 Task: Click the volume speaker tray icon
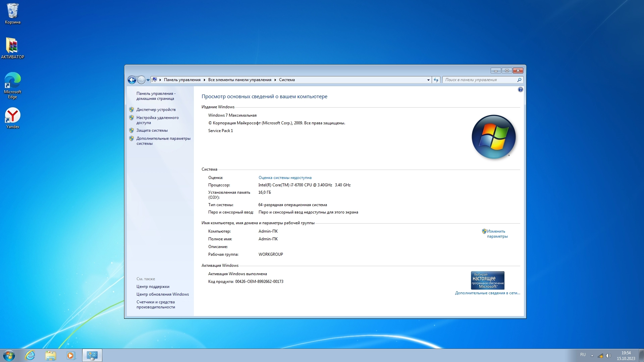click(x=608, y=356)
